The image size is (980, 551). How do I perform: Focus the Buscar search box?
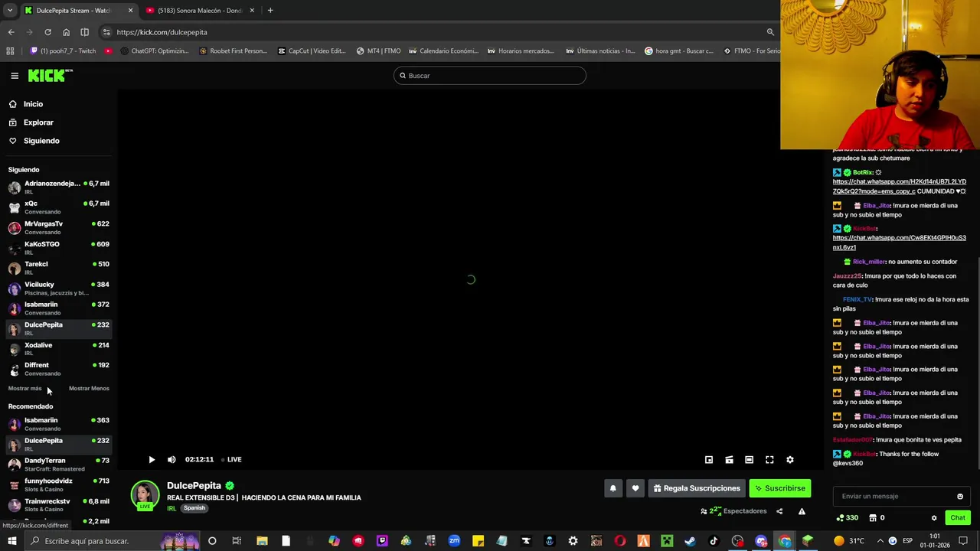click(x=490, y=76)
